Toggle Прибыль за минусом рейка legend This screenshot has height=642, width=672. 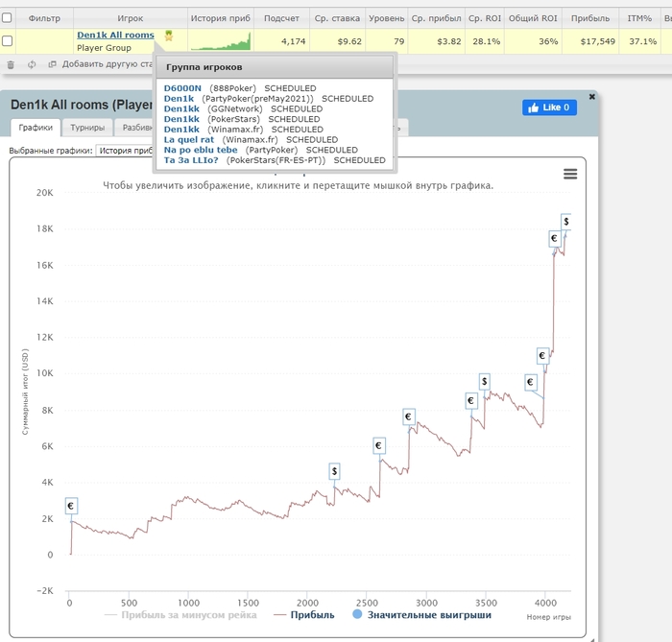(180, 615)
